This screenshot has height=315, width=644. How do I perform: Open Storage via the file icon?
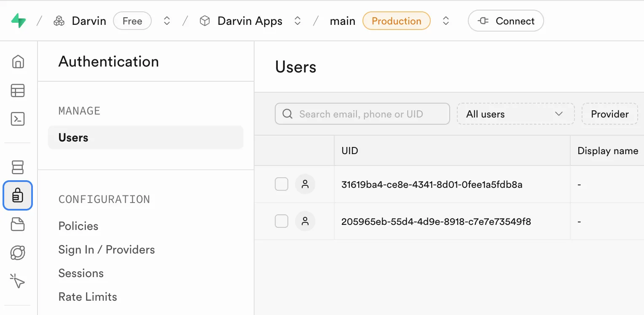(x=18, y=224)
